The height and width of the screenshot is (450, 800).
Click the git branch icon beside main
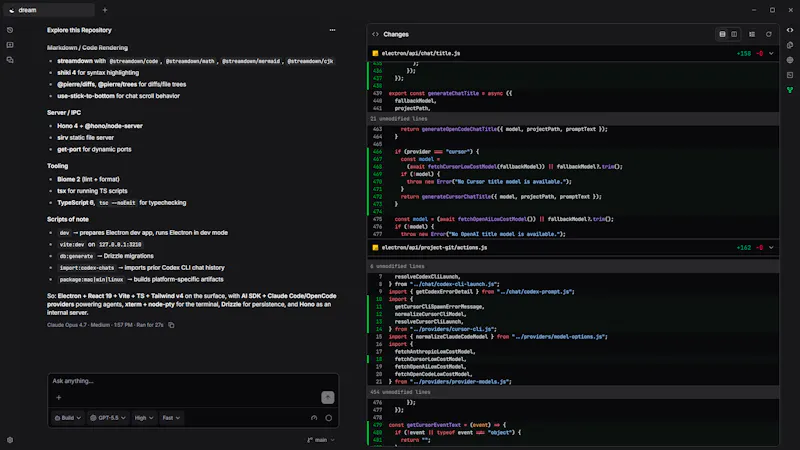[x=310, y=440]
